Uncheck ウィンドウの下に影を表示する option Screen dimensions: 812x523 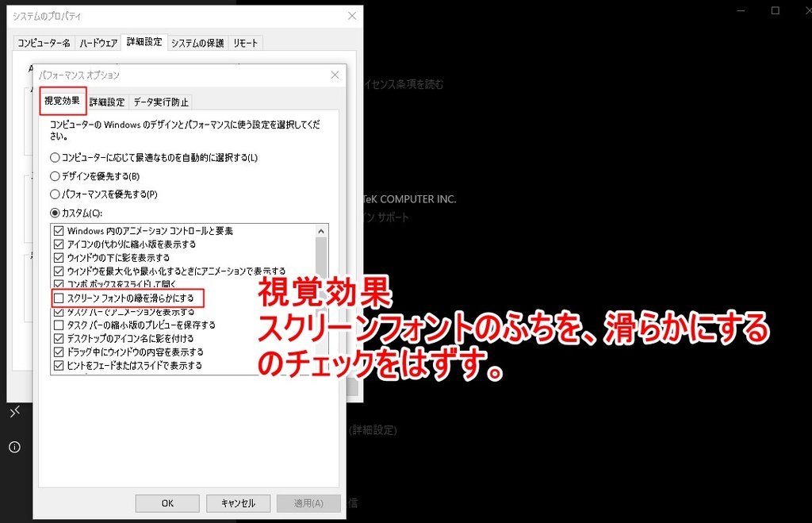(58, 257)
